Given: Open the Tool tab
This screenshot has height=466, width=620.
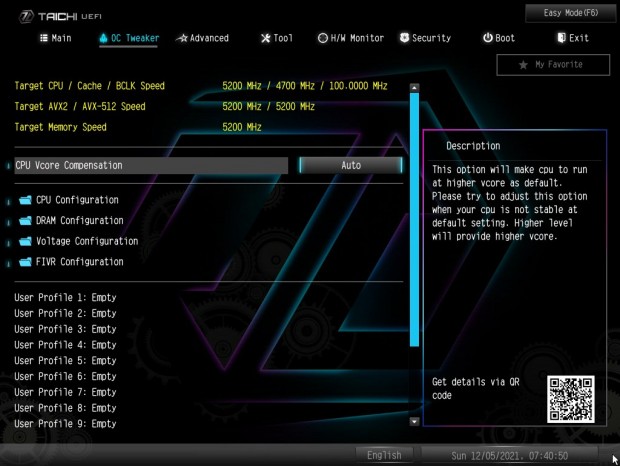Looking at the screenshot, I should pos(277,38).
